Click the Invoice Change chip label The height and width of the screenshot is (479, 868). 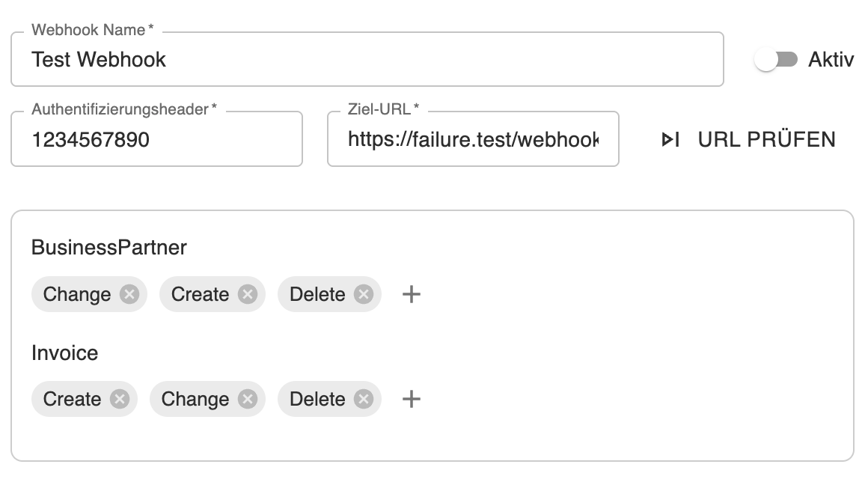pyautogui.click(x=195, y=399)
